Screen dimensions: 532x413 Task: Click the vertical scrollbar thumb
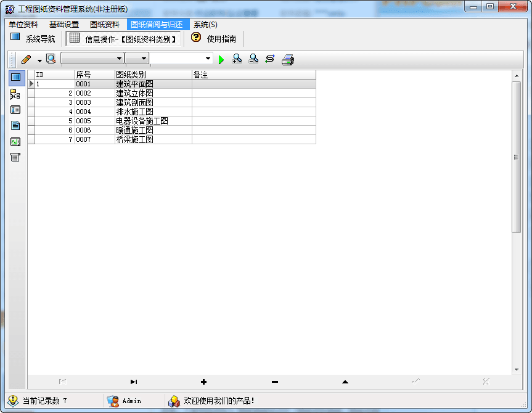point(517,157)
